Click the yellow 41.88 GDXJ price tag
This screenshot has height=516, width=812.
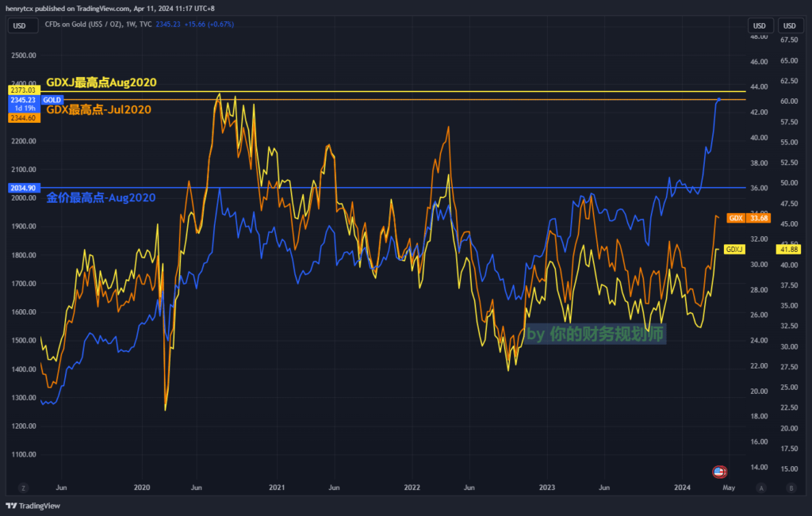coord(789,250)
